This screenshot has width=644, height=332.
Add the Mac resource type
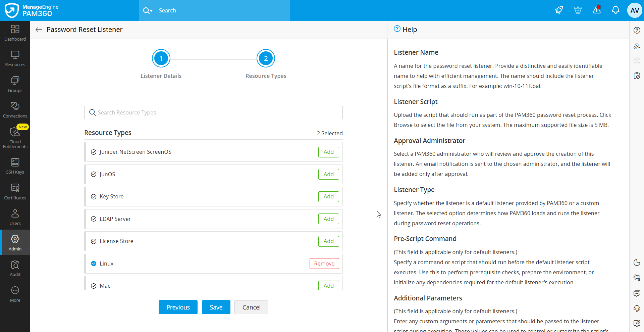(328, 285)
